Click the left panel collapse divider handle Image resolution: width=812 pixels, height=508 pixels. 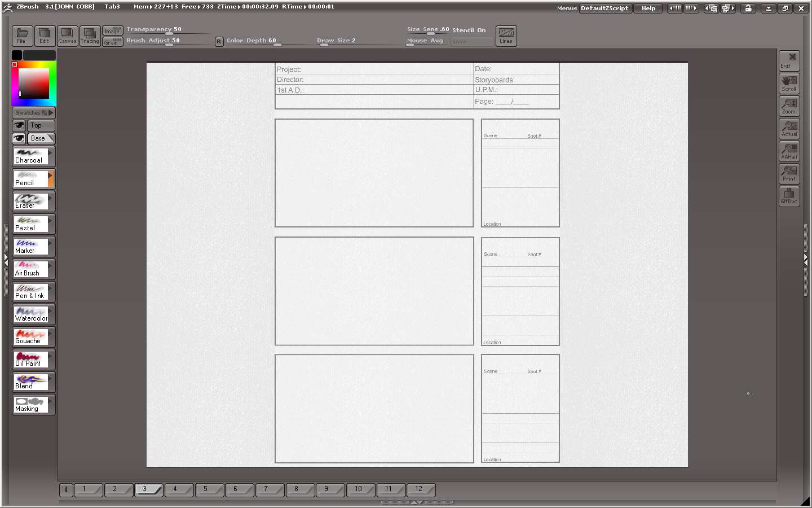[x=6, y=260]
